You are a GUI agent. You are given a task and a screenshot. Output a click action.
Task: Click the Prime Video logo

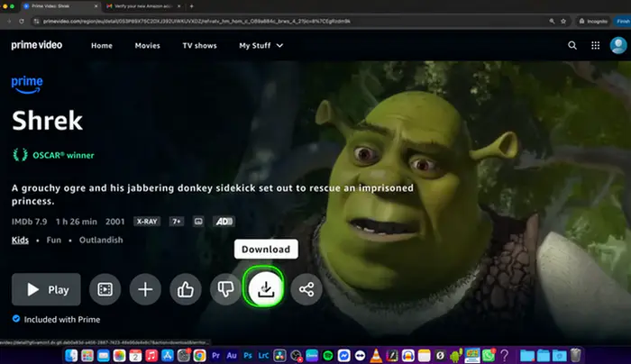(x=37, y=45)
